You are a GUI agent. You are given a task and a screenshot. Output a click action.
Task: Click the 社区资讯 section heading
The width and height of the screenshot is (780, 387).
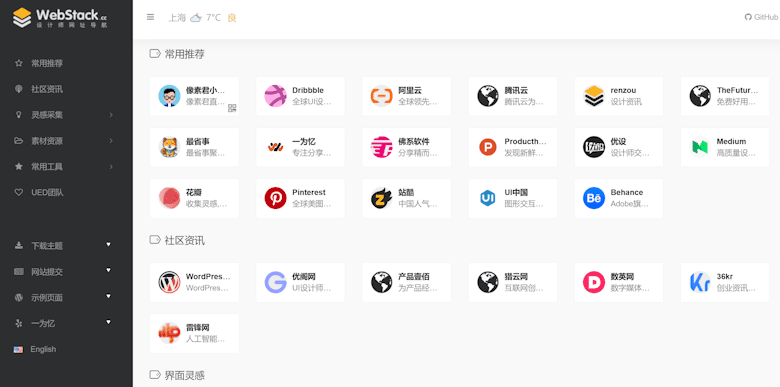point(185,241)
